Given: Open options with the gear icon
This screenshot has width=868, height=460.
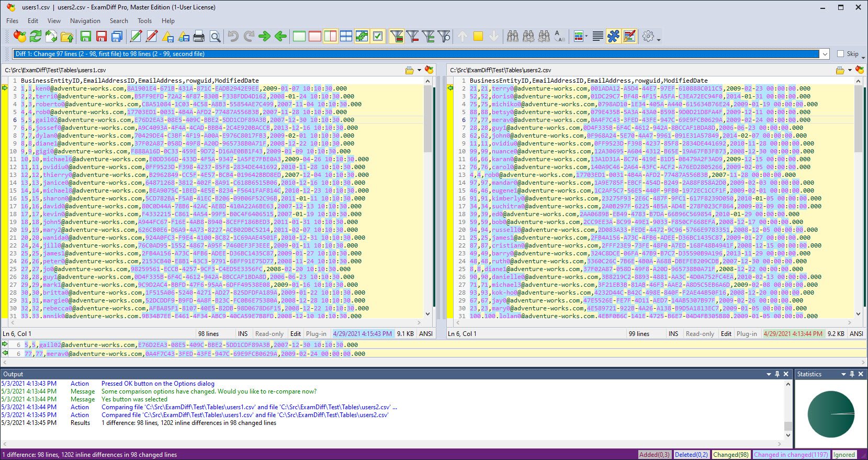Looking at the screenshot, I should click(648, 36).
